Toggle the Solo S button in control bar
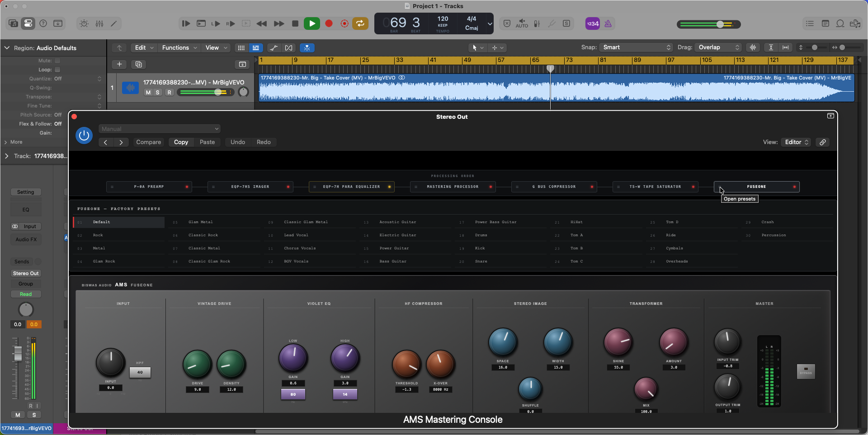The image size is (868, 435). (566, 23)
